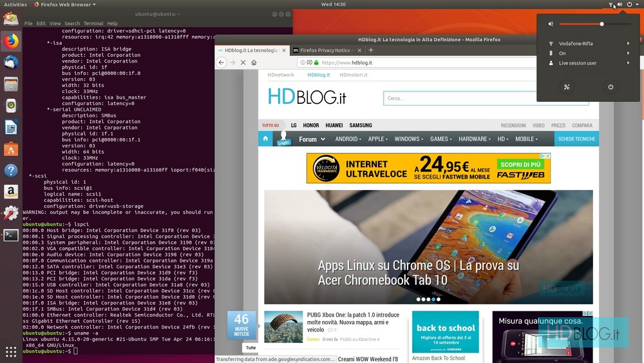Open View menu in Terminal

[x=55, y=23]
